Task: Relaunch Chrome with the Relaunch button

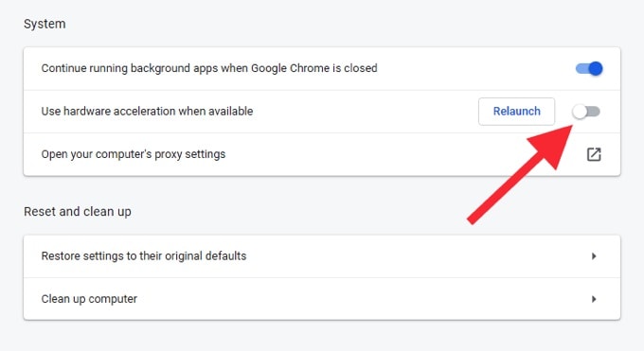Action: tap(517, 112)
